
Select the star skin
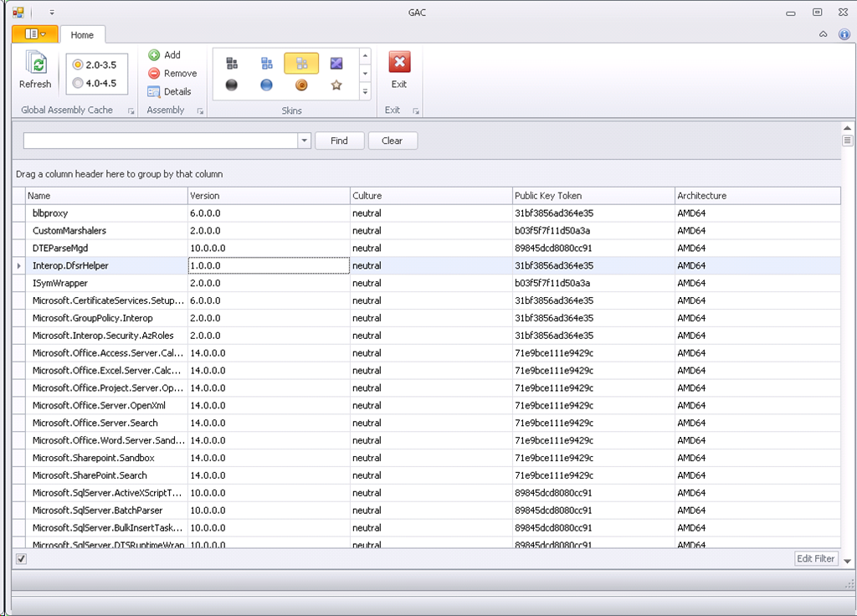pos(336,85)
